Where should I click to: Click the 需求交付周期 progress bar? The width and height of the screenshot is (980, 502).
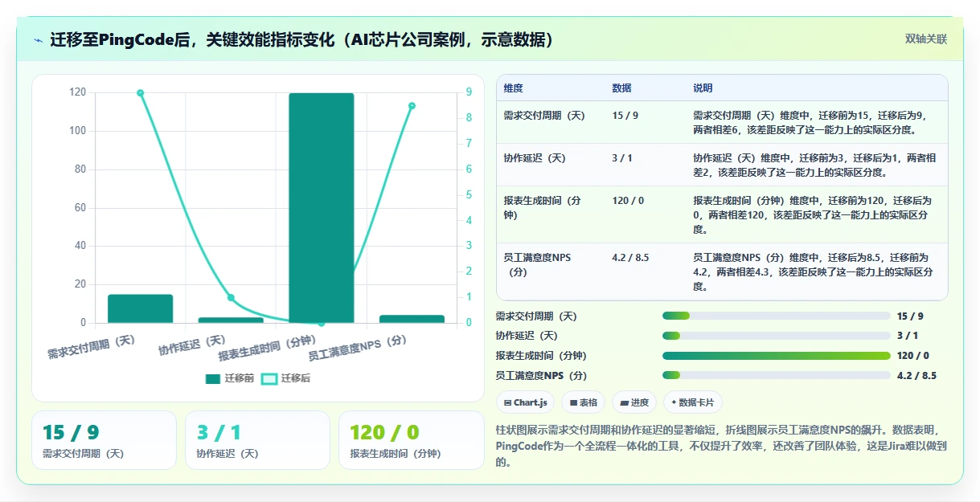(777, 316)
